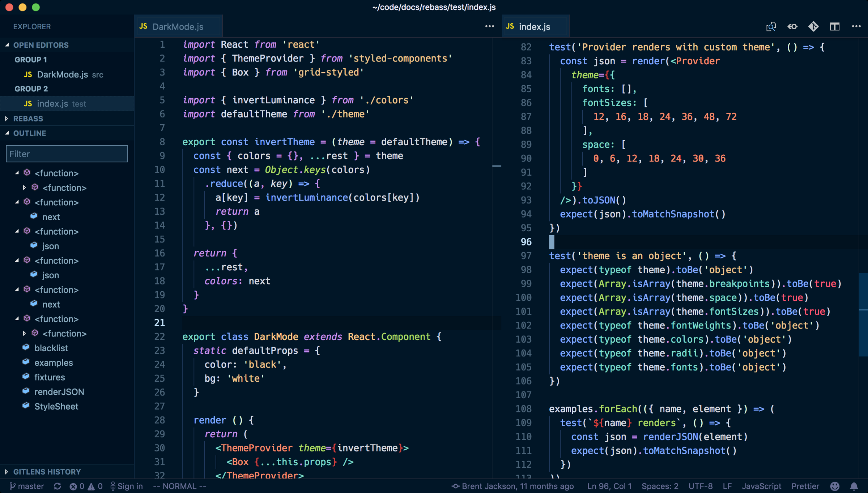Collapse the OPEN EDITORS section
Image resolution: width=868 pixels, height=493 pixels.
(41, 45)
